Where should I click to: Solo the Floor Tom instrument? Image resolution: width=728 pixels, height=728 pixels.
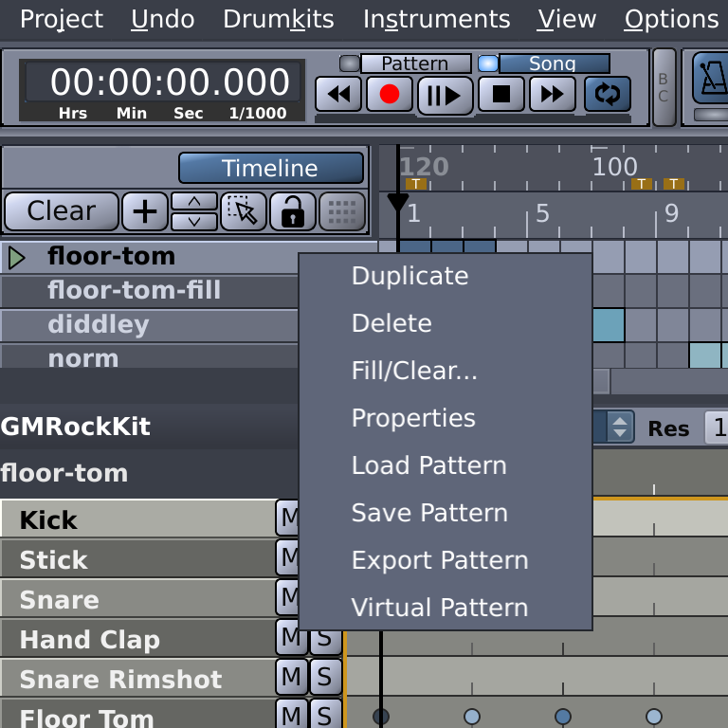pyautogui.click(x=326, y=714)
